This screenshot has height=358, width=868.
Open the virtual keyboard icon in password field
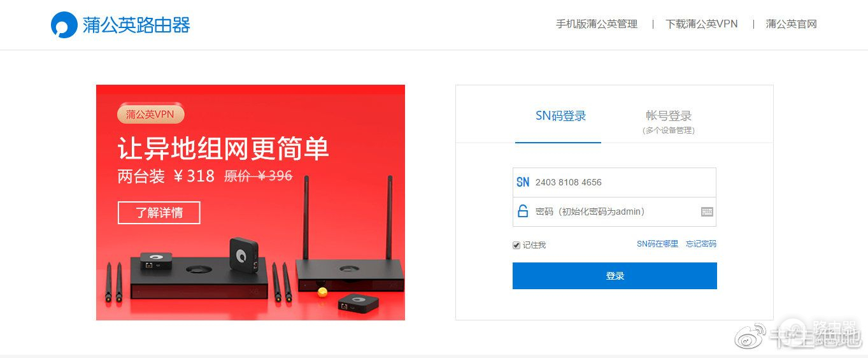tap(707, 212)
